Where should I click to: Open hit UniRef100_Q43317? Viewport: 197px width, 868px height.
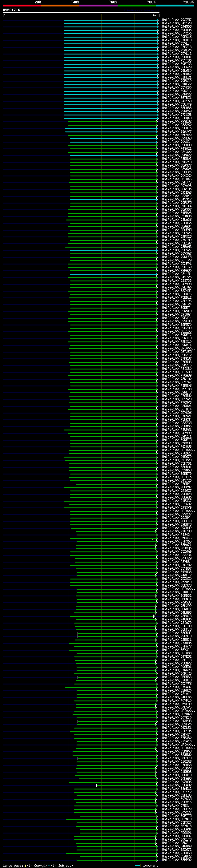click(x=177, y=200)
